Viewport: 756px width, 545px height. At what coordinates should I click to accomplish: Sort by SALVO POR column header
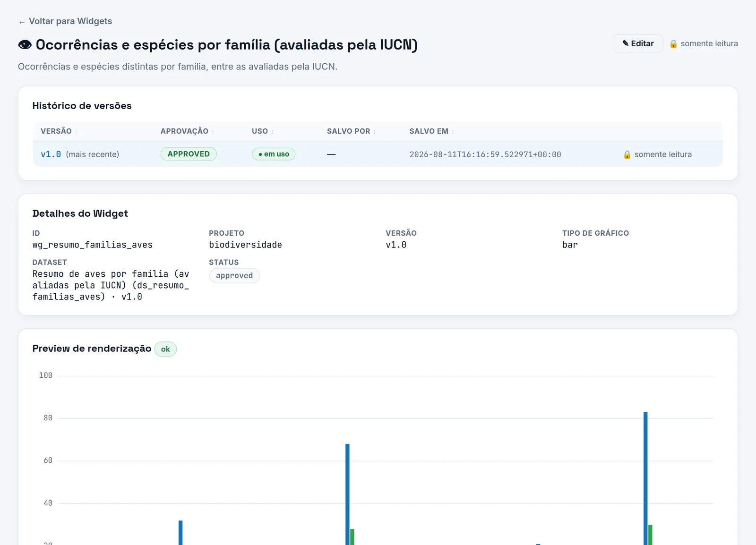[x=352, y=131]
